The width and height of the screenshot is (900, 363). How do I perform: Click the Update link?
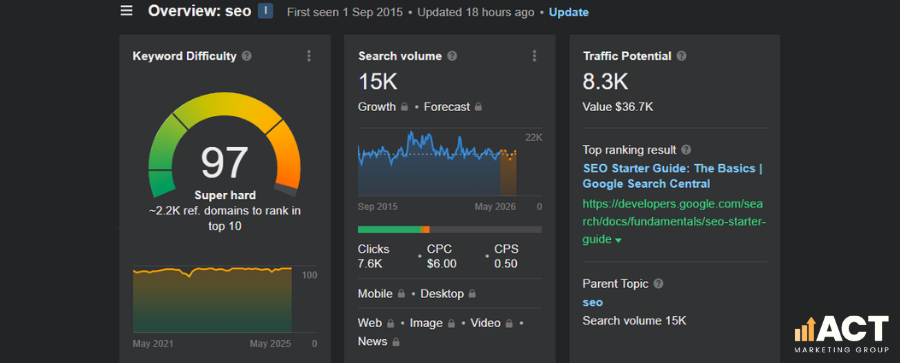[569, 12]
